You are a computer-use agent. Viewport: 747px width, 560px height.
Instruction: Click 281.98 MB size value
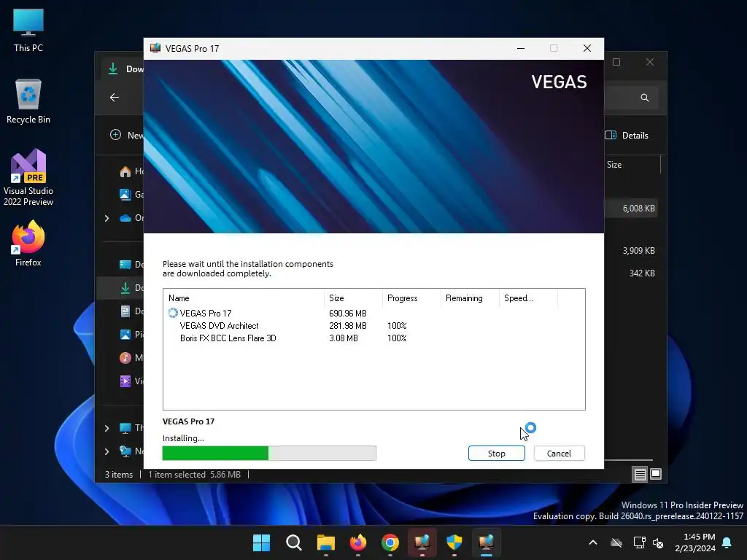point(348,326)
